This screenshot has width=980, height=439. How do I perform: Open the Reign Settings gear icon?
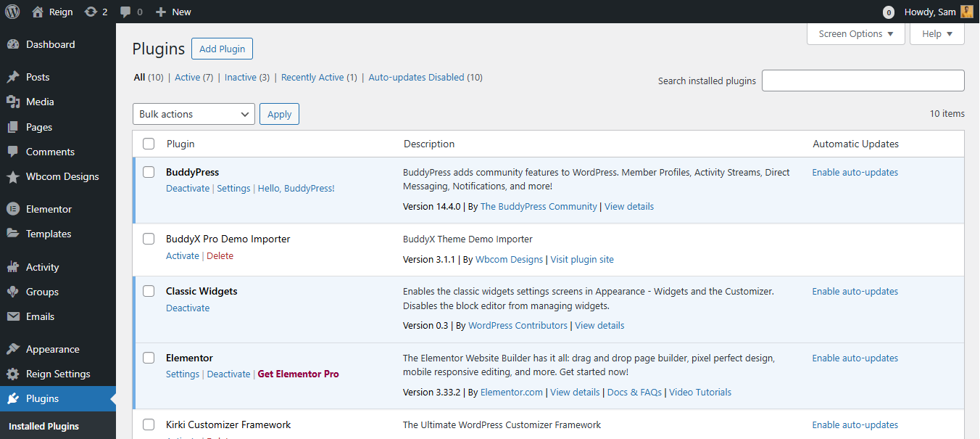tap(13, 374)
